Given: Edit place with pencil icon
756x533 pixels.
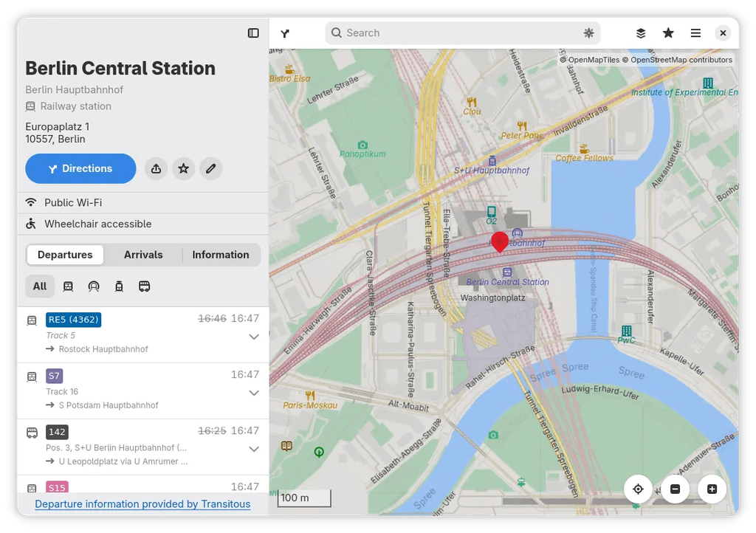Looking at the screenshot, I should point(210,168).
